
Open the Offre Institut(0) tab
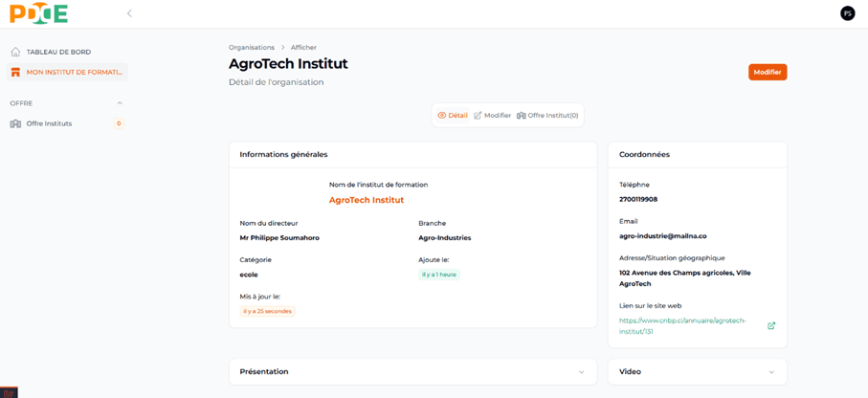547,116
